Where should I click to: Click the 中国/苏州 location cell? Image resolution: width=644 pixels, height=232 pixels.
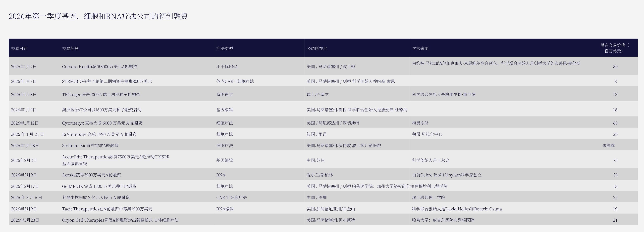click(315, 160)
